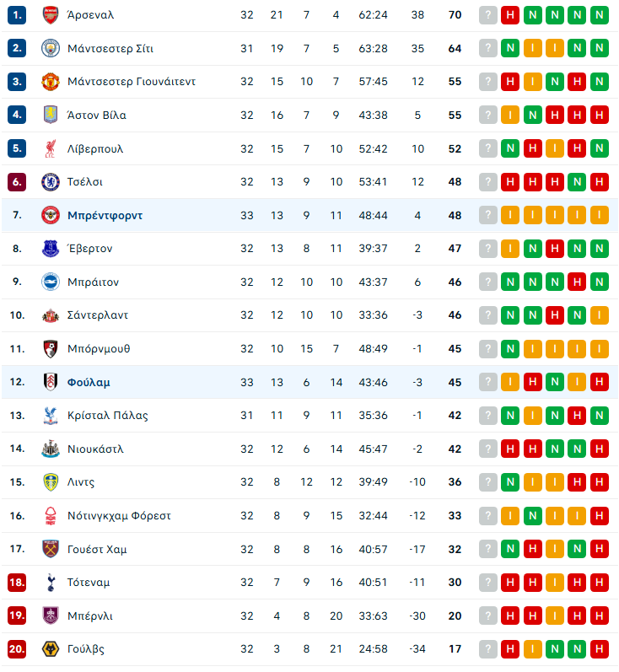Screen dimensions: 619x672
Task: Click the Manchester City crest icon
Action: click(51, 48)
